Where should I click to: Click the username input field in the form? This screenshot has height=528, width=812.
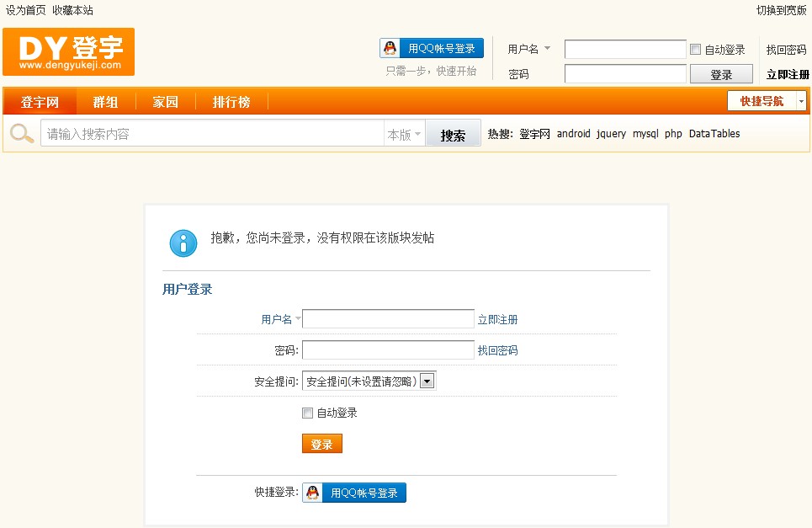click(x=388, y=317)
